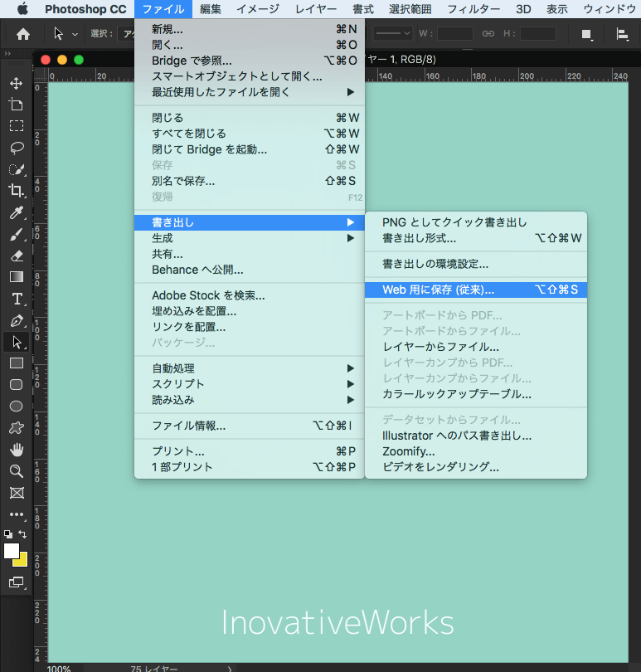641x672 pixels.
Task: Open the stroke line style dropdown
Action: (393, 33)
